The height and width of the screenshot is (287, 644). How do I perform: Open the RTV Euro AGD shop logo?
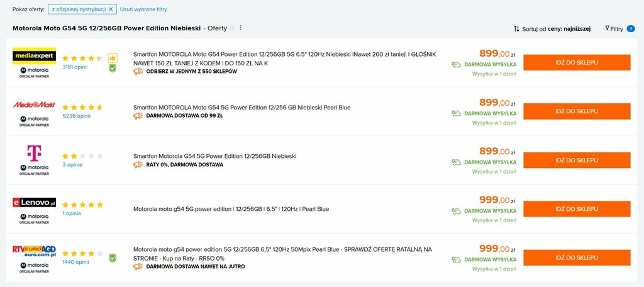(34, 251)
